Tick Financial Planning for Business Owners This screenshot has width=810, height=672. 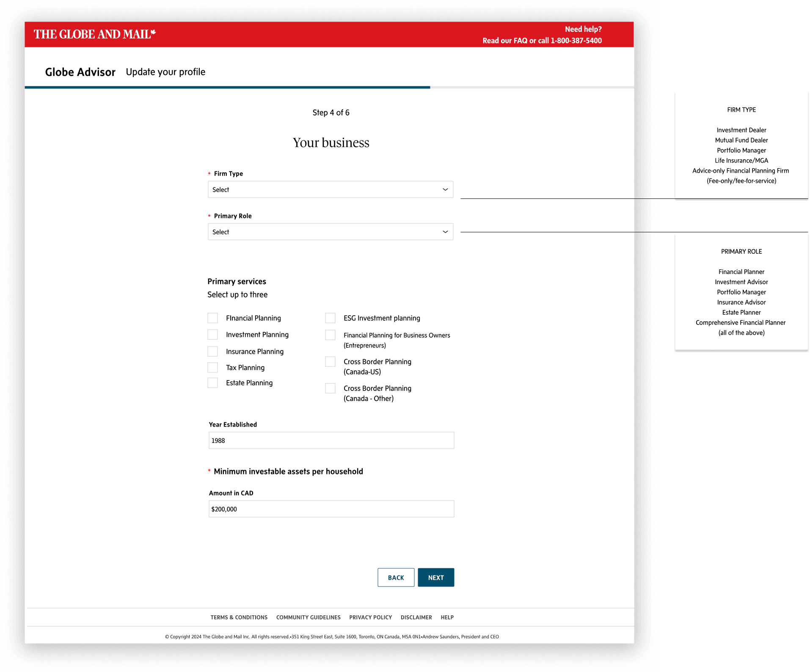tap(331, 335)
